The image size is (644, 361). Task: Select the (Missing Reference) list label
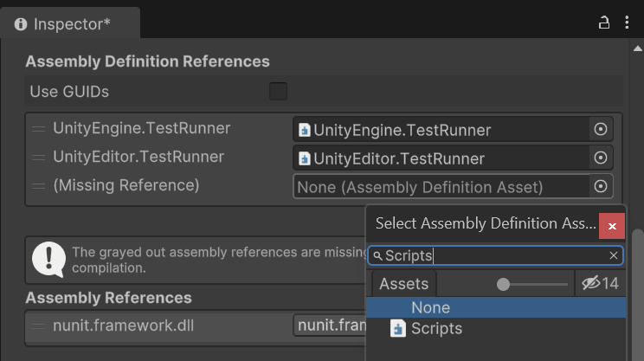(126, 185)
